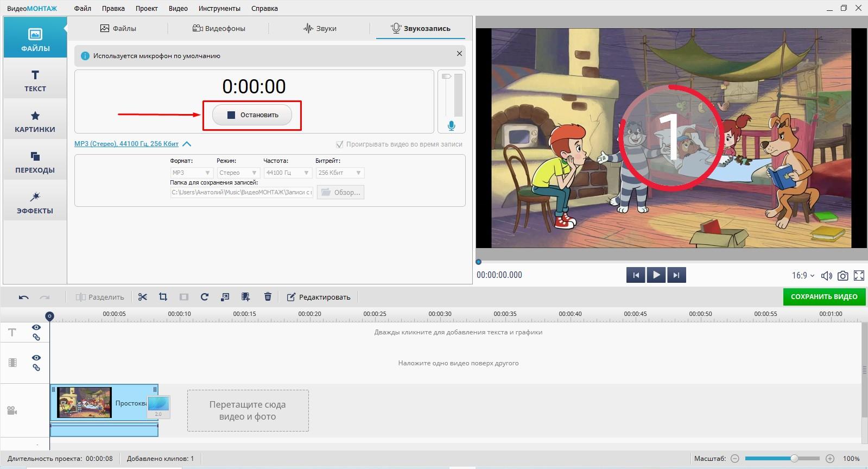Screen dimensions: 868x469
Task: Undo the last action
Action: click(x=23, y=297)
